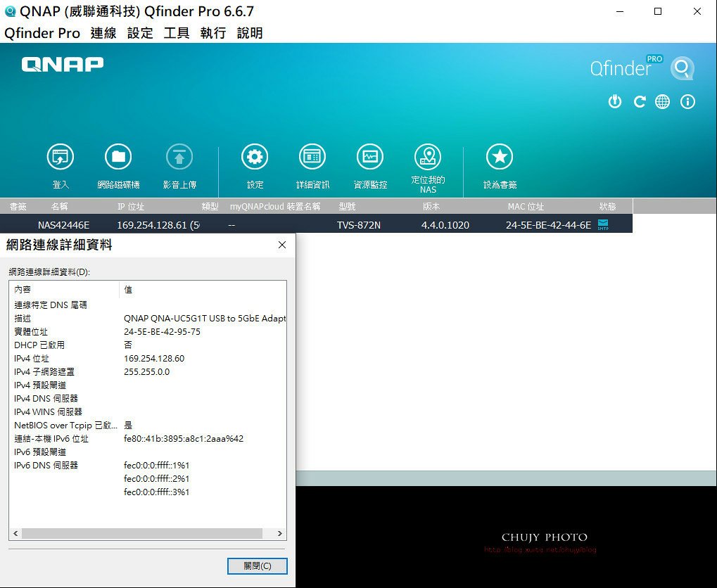
Task: Click the 關閉(C) button in dialog
Action: pyautogui.click(x=258, y=566)
